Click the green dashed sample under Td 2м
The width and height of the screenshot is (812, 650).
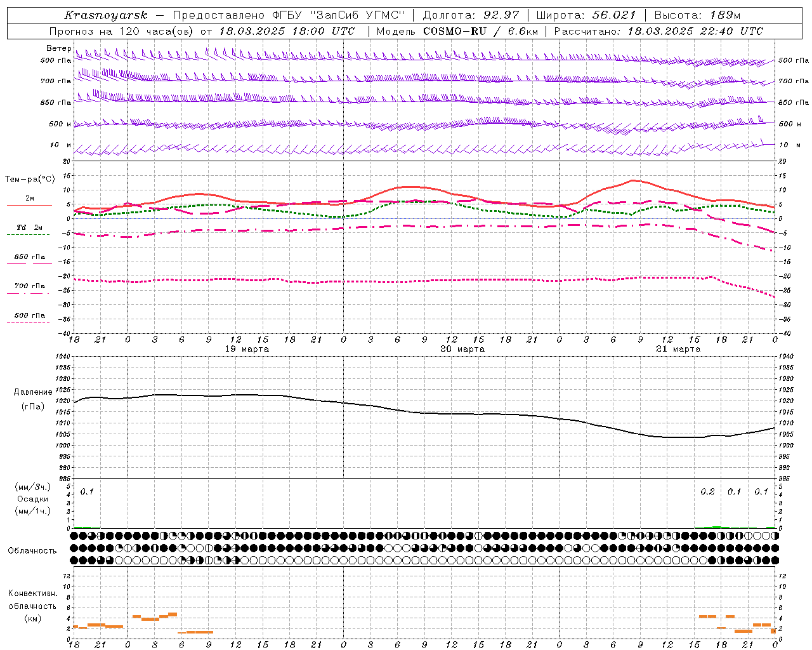[28, 235]
